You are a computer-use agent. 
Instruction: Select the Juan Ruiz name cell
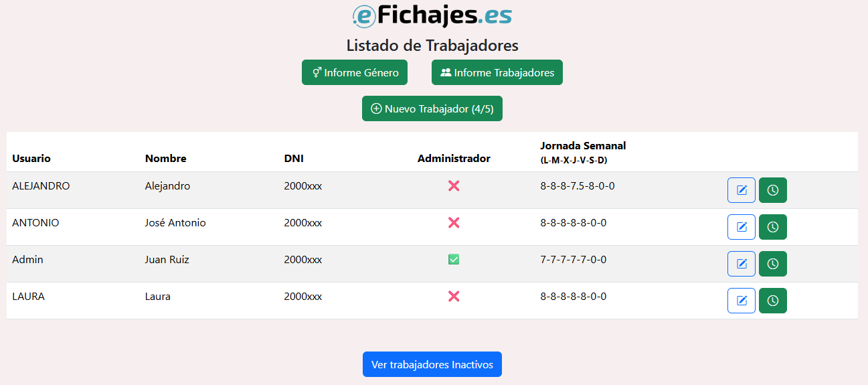167,260
